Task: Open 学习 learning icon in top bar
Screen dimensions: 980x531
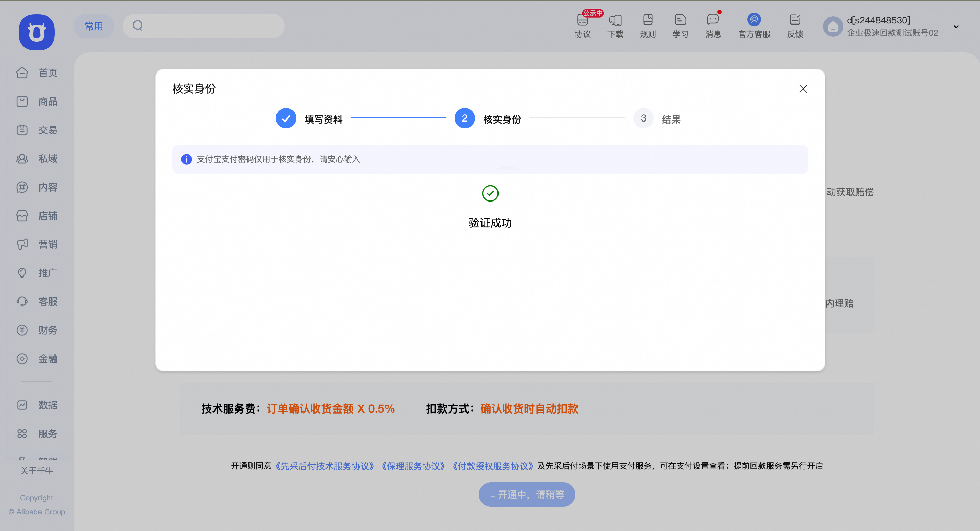Action: [x=680, y=20]
